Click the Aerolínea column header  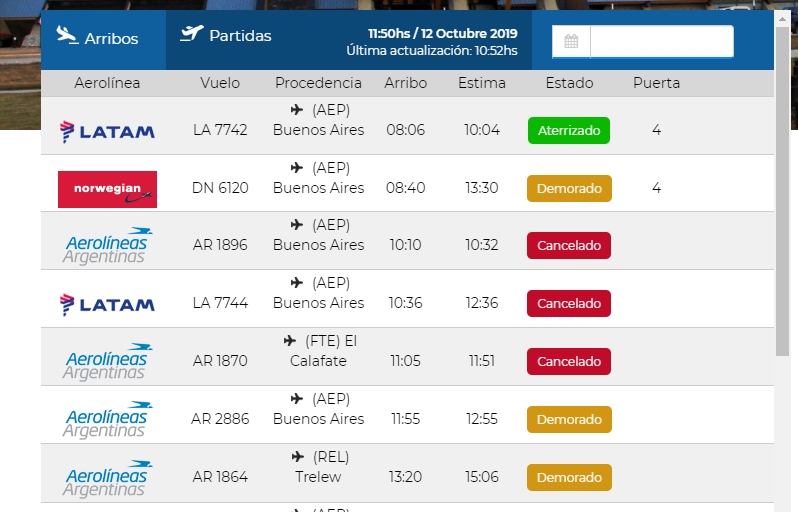(x=107, y=83)
